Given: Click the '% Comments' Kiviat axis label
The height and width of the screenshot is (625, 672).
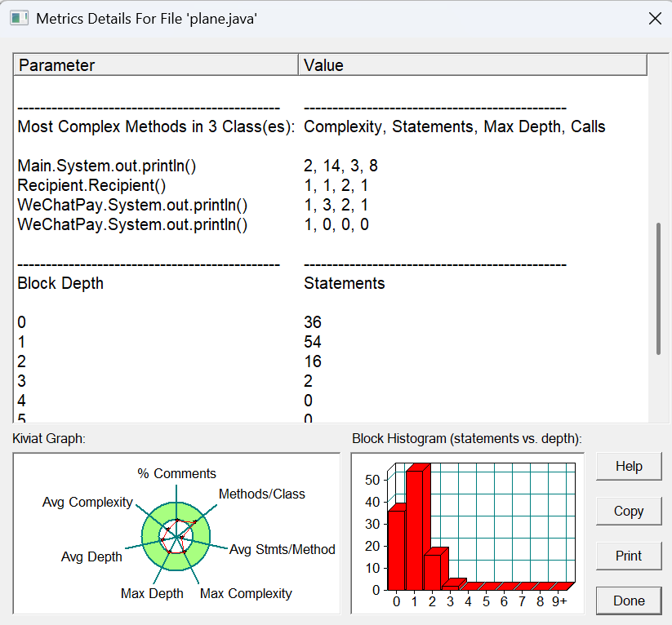Looking at the screenshot, I should click(176, 474).
